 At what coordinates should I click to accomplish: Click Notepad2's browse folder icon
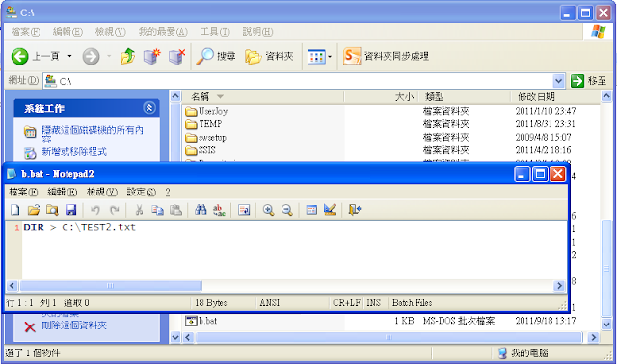coord(52,210)
